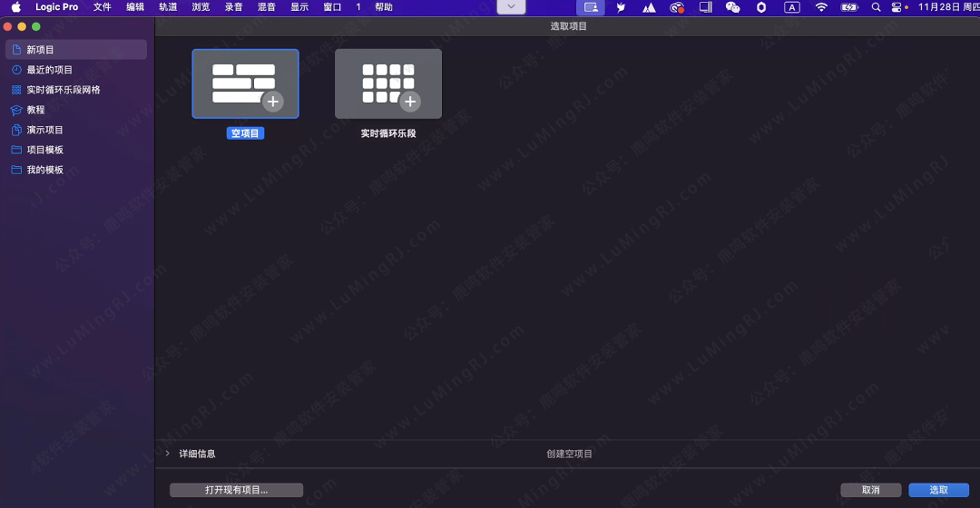Click the 11月28日 date and clock
The width and height of the screenshot is (980, 508).
click(x=948, y=7)
